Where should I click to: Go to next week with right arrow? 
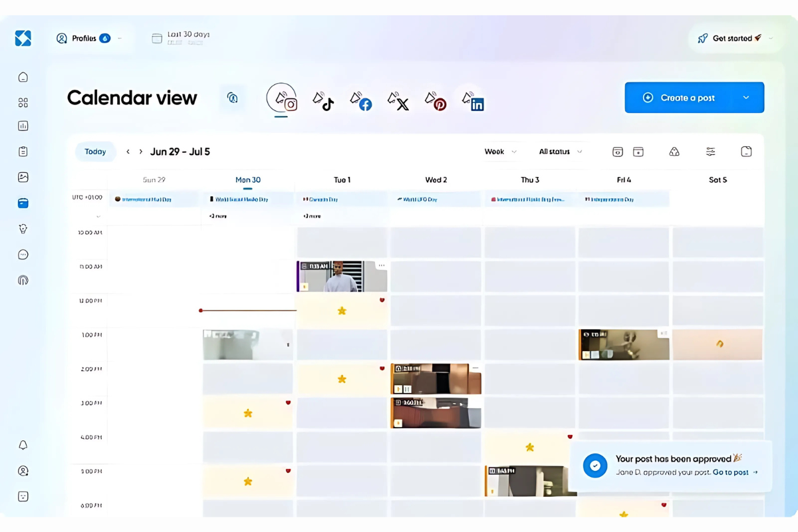point(141,152)
